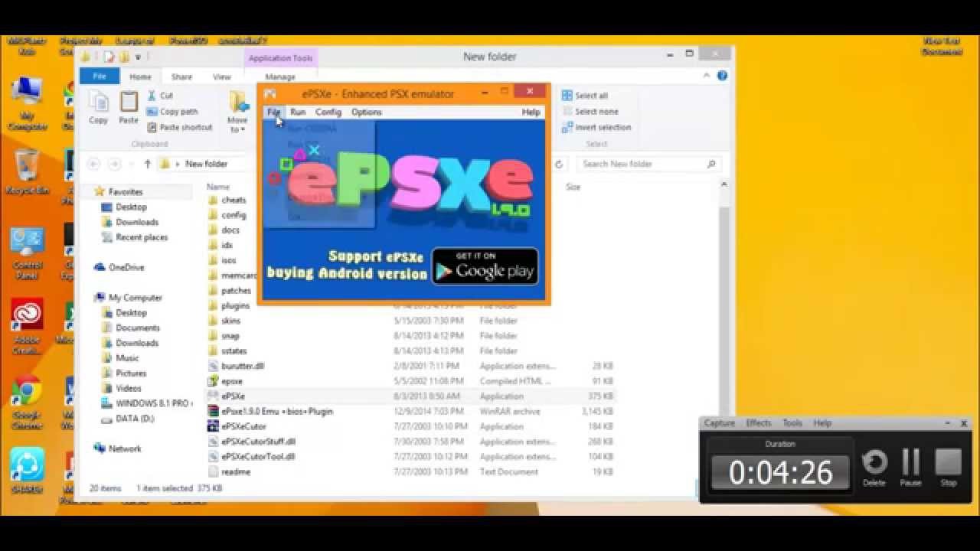
Task: Switch to the View ribbon tab
Action: pyautogui.click(x=222, y=77)
